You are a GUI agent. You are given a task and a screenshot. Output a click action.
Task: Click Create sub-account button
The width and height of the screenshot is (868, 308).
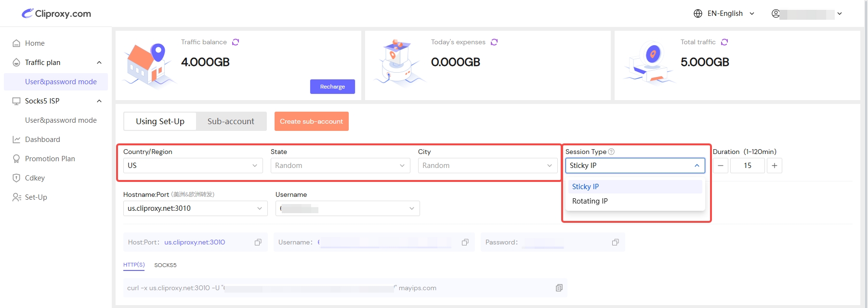[x=311, y=121]
